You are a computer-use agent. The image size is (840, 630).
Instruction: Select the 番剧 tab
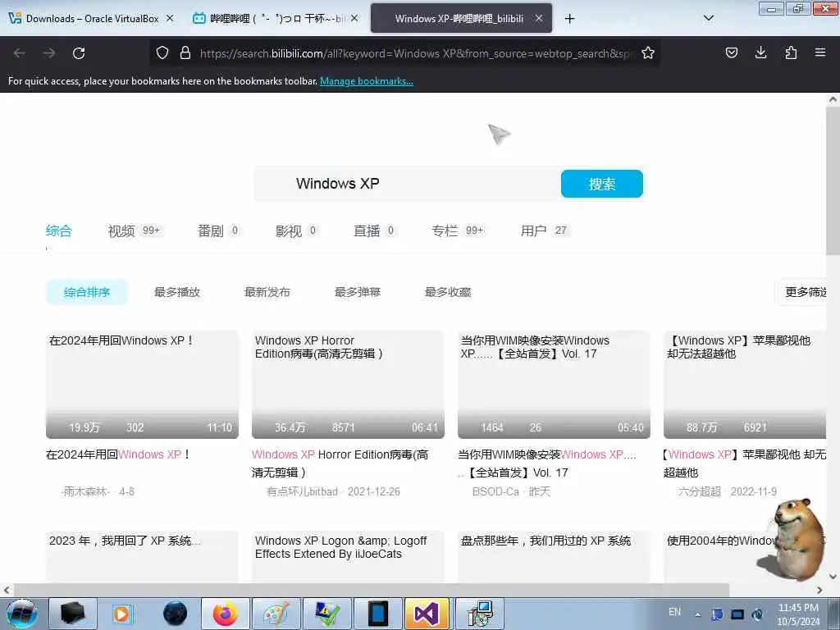(x=218, y=231)
